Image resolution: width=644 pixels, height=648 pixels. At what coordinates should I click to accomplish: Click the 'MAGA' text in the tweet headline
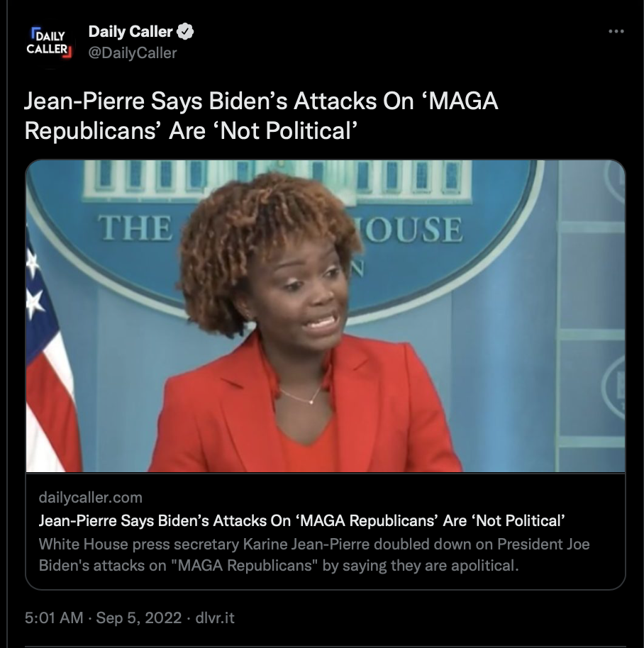tap(463, 101)
